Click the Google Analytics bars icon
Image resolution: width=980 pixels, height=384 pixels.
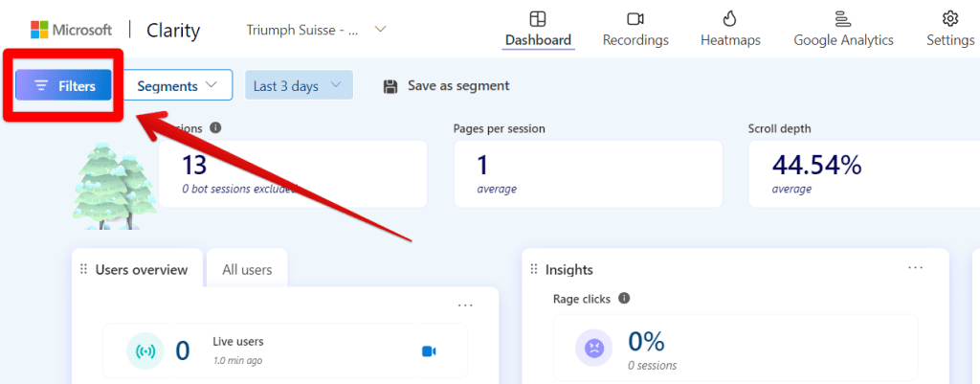pos(843,18)
